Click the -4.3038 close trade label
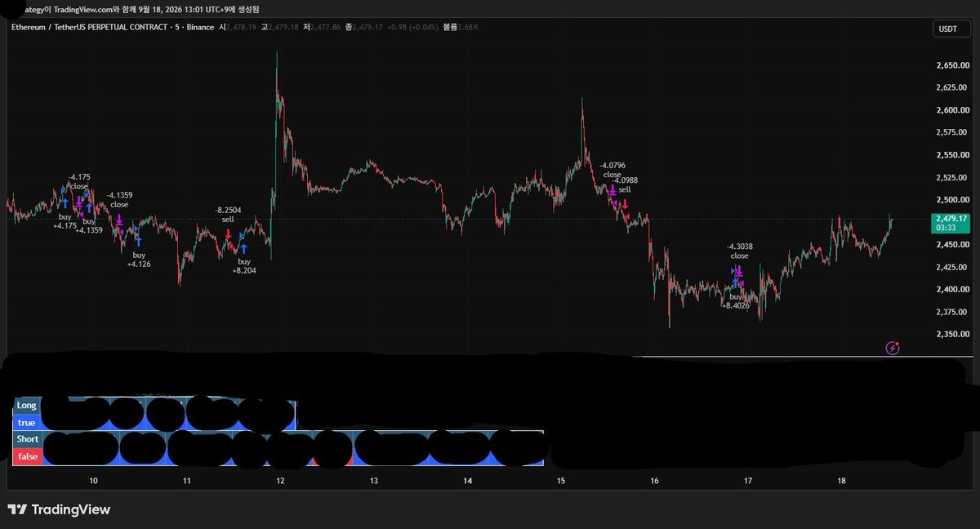Image resolution: width=980 pixels, height=529 pixels. point(740,251)
